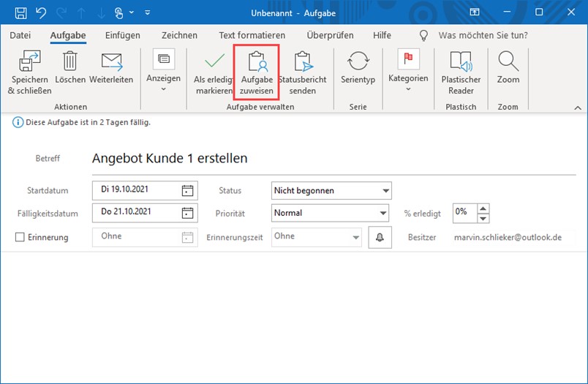Enable the Erinnerung checkbox
588x384 pixels.
(x=20, y=237)
